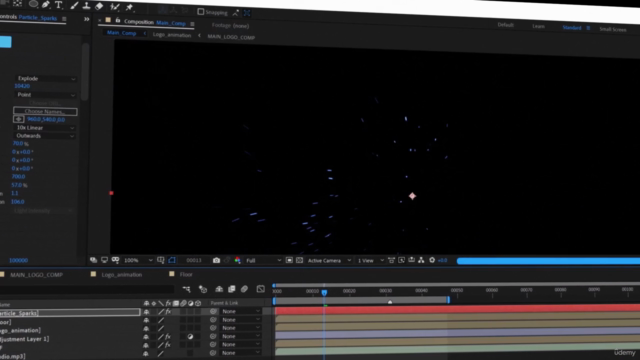The width and height of the screenshot is (640, 360).
Task: Select the Roto Brush tool
Action: point(115,7)
